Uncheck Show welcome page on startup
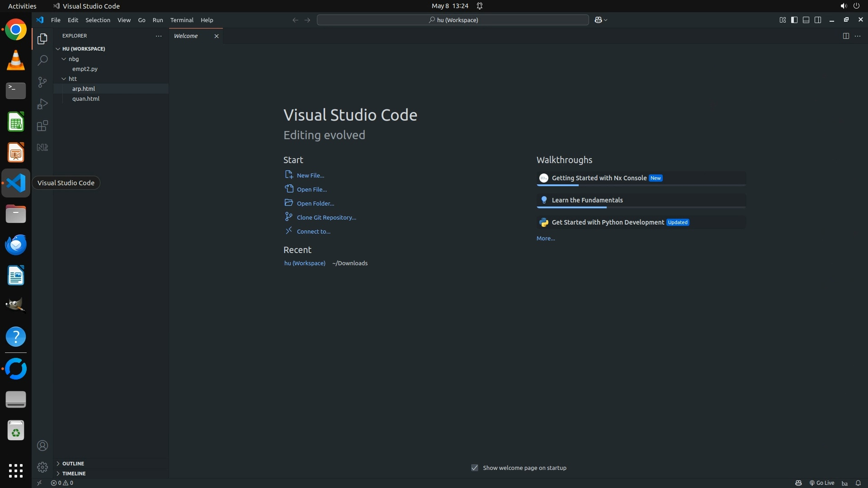Screen dimensions: 868x488 click(x=475, y=468)
